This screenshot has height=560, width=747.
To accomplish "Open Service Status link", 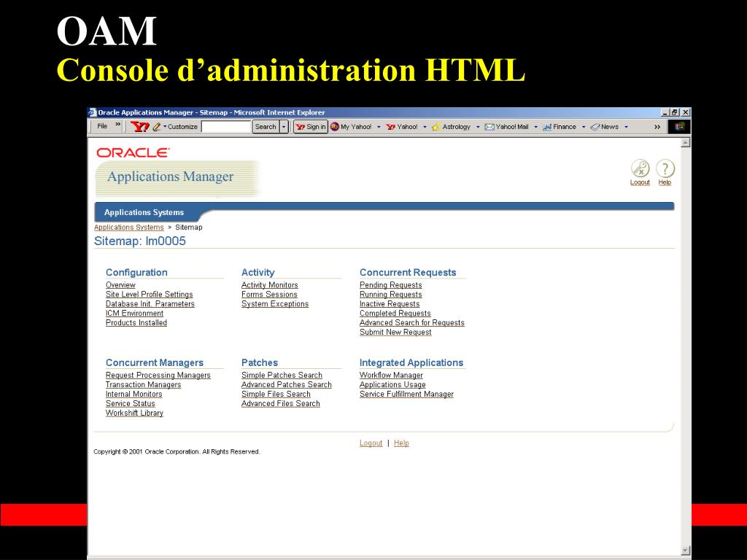I will pos(130,404).
